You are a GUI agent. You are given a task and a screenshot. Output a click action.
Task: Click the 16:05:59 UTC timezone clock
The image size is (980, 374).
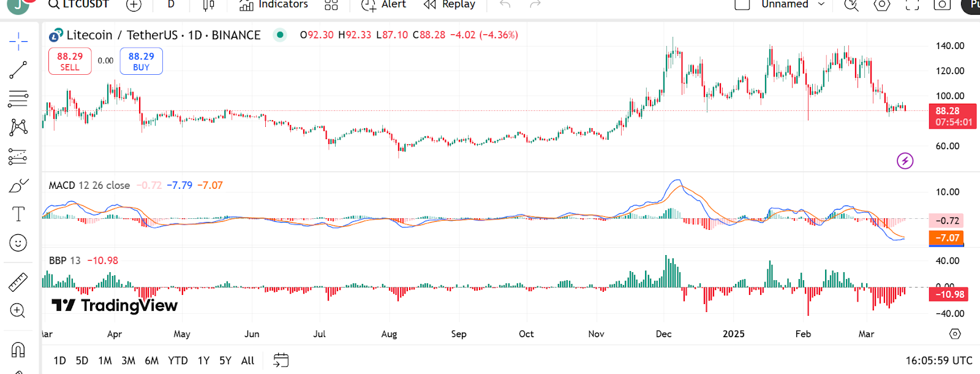939,361
